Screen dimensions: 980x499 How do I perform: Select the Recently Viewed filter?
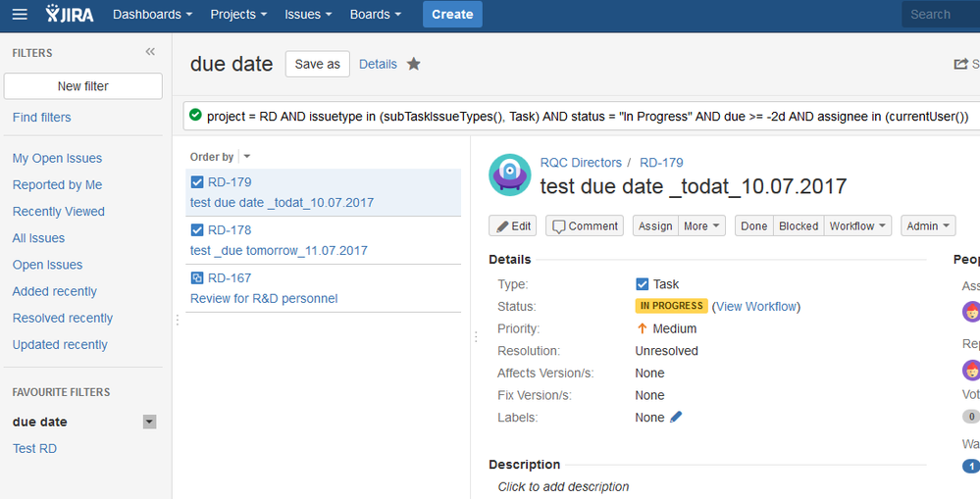[59, 212]
